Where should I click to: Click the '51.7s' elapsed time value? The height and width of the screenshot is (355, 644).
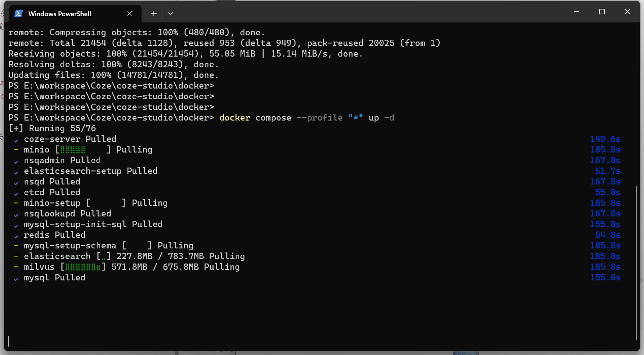click(x=608, y=171)
